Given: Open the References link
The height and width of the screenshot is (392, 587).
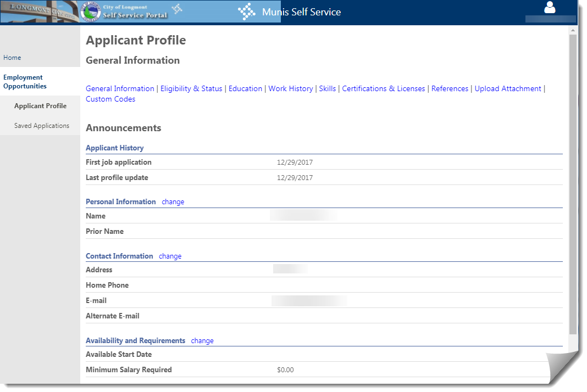Looking at the screenshot, I should [450, 88].
